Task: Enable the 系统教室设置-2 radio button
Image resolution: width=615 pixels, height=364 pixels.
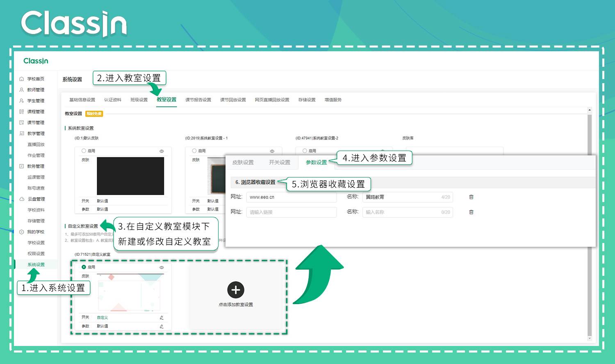Action: click(305, 151)
